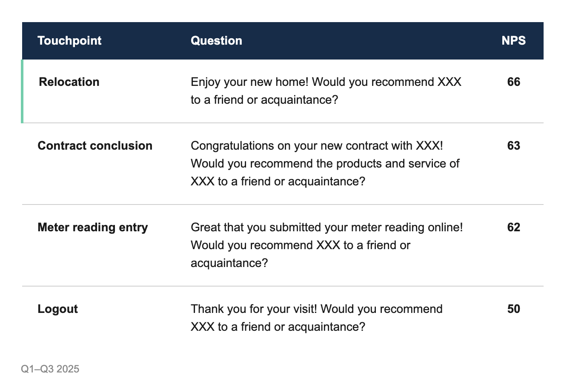Screen dimensions: 567x392
Task: Click the green accent bar beside Relocation
Action: point(22,91)
